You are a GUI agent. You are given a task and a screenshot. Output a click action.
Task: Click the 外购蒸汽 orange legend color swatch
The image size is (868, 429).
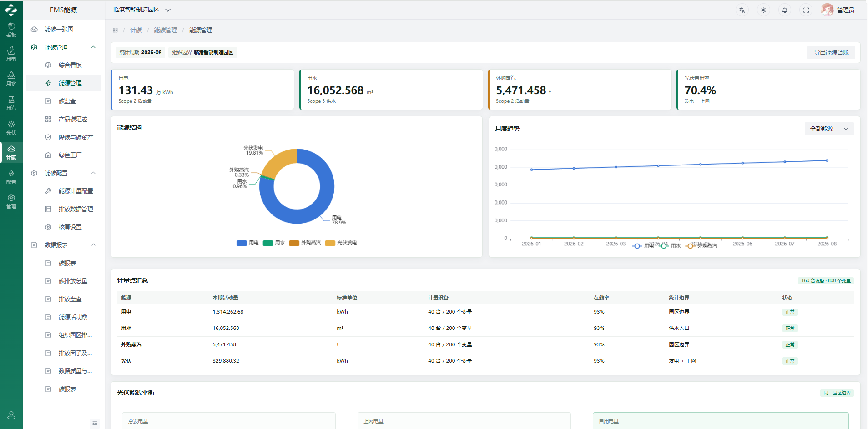294,243
